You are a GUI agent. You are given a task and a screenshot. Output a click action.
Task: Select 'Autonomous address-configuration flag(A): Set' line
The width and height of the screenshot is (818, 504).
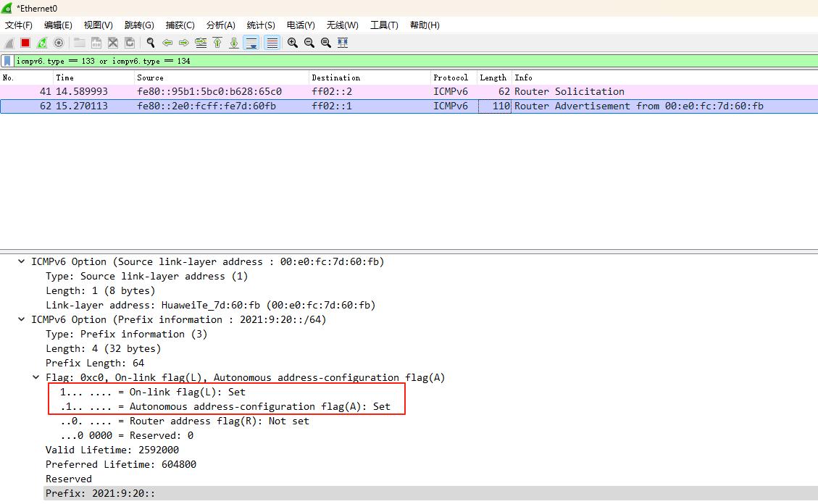coord(225,406)
